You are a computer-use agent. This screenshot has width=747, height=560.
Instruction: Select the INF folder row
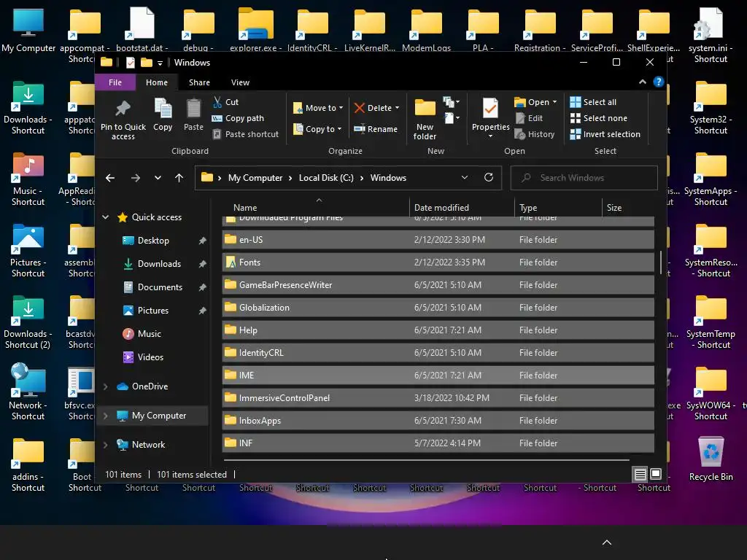438,443
